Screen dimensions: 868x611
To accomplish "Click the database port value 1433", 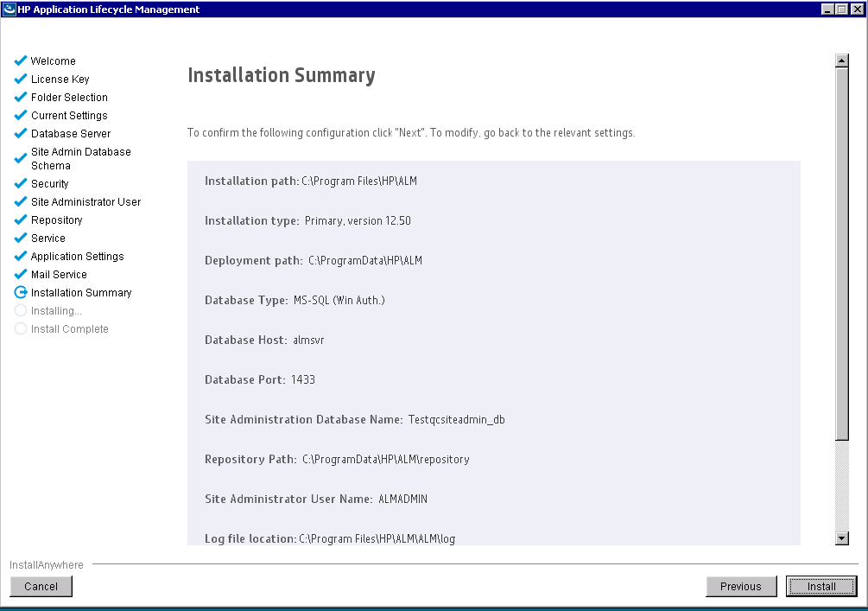I will (303, 380).
